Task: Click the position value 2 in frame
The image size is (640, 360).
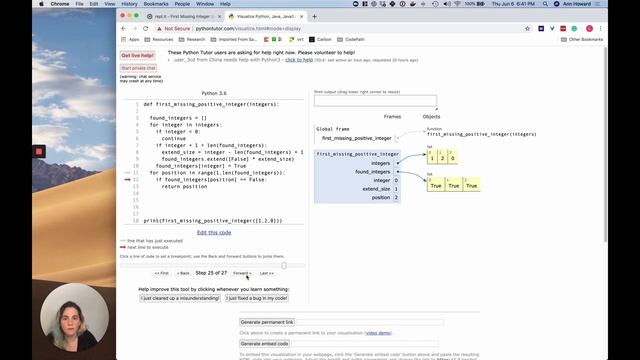Action: click(x=396, y=198)
